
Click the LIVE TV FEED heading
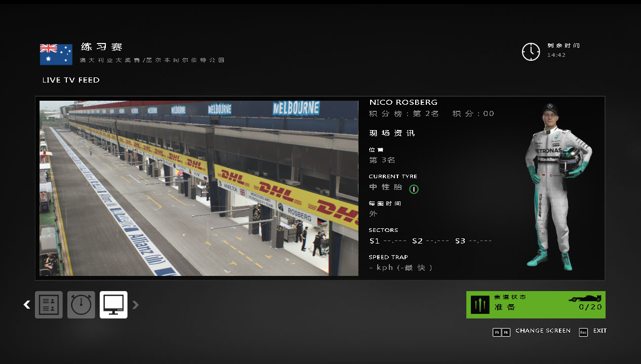pos(71,80)
